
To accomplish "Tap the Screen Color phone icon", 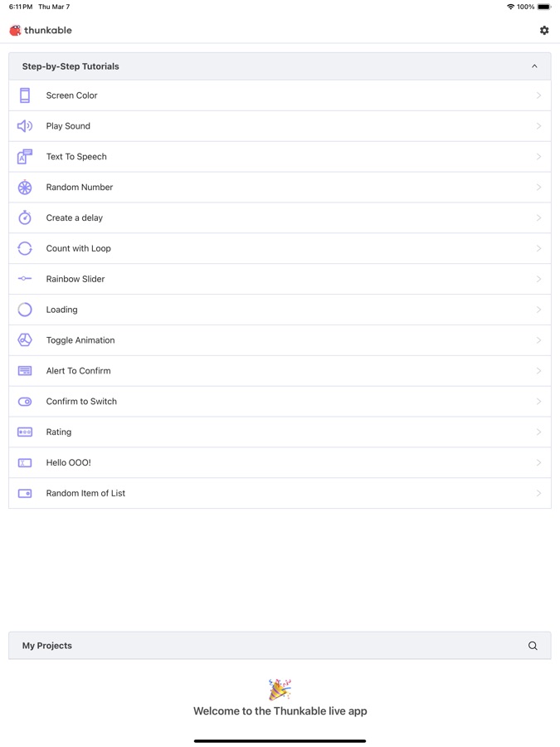I will 25,95.
